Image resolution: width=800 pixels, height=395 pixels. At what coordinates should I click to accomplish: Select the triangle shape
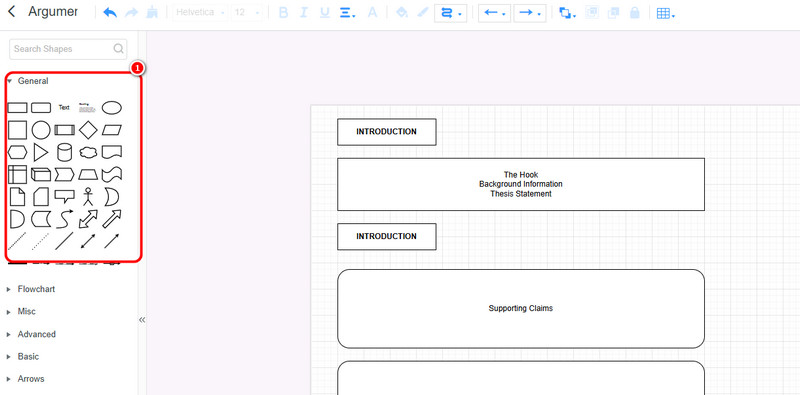point(41,152)
